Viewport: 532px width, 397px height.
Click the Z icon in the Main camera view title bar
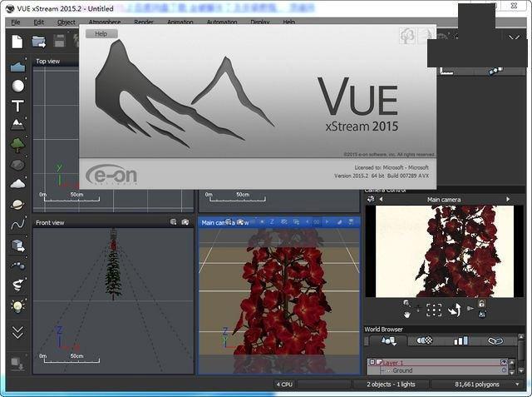(x=272, y=221)
